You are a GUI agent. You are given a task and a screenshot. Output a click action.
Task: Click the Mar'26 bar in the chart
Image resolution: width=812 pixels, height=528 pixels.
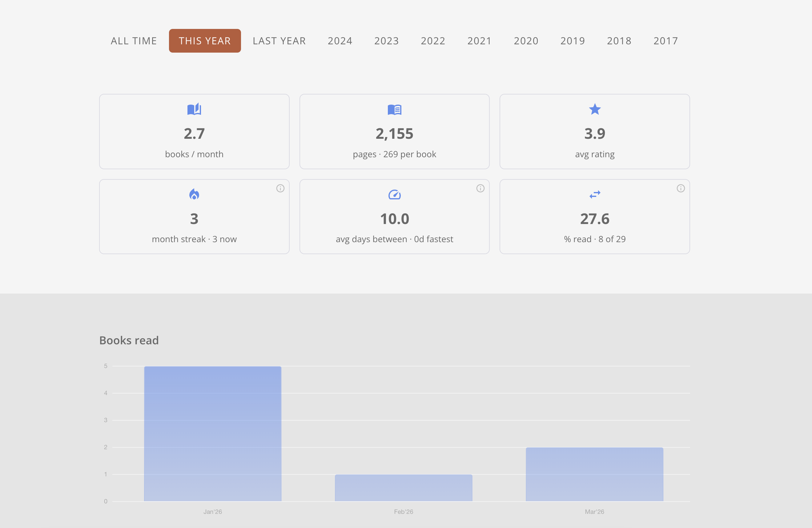[594, 474]
